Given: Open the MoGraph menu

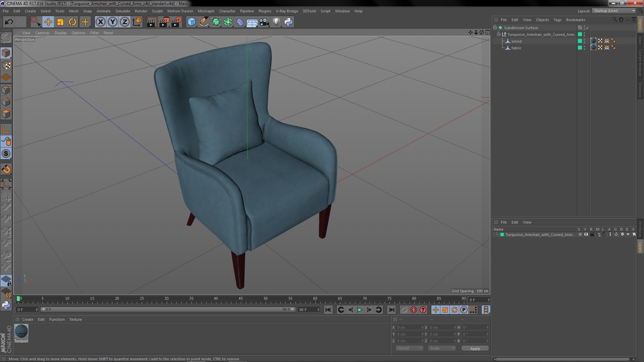Looking at the screenshot, I should (206, 11).
